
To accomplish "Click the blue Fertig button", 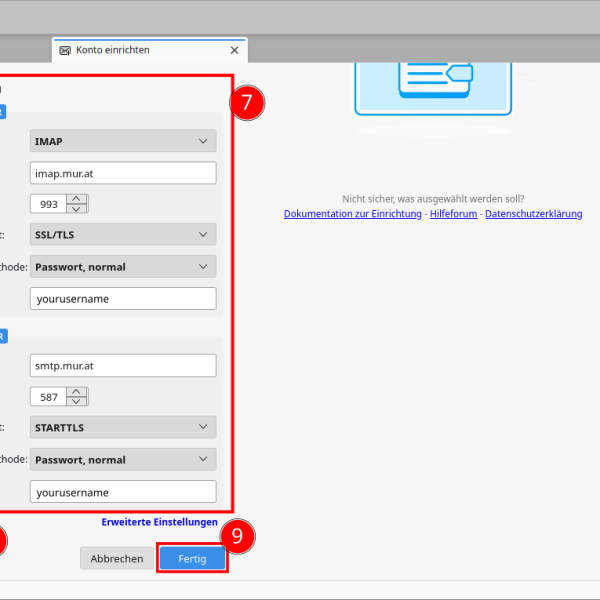I will click(192, 558).
